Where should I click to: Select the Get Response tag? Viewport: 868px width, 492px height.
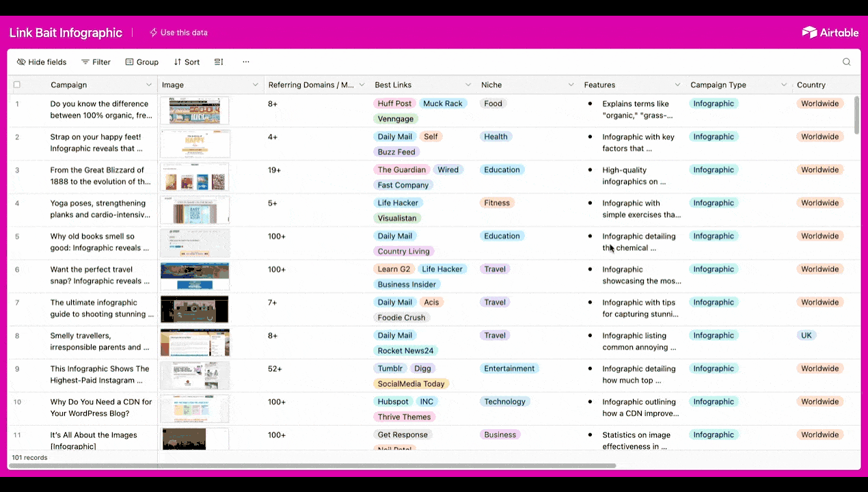403,435
